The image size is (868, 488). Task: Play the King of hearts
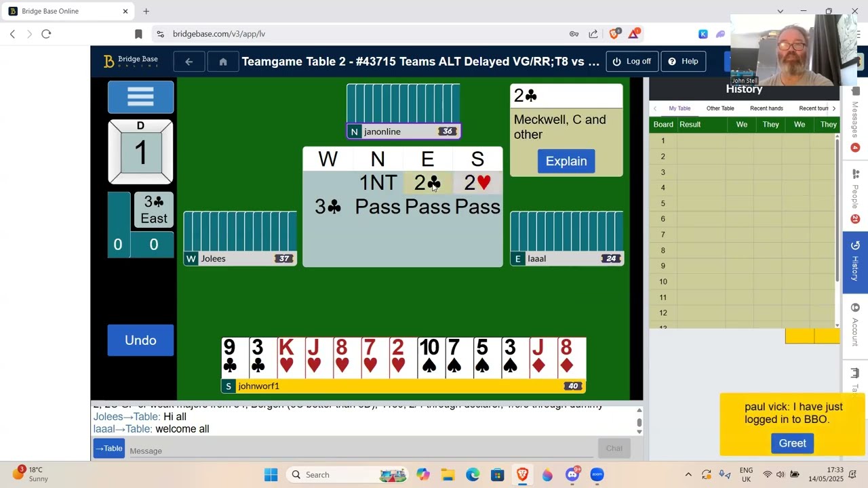(x=291, y=358)
